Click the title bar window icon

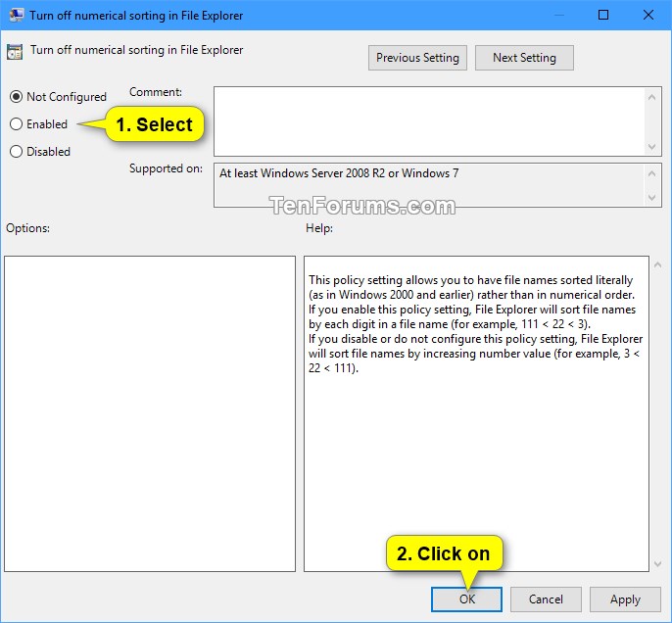click(x=17, y=15)
